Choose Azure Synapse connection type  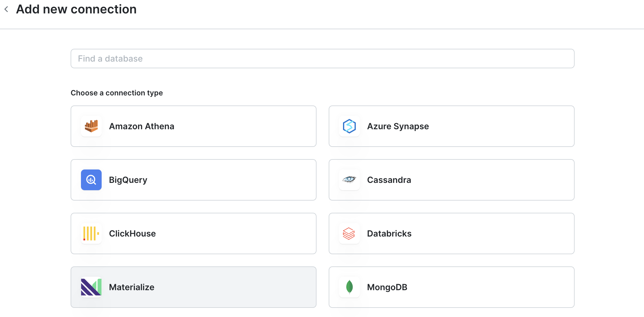point(398,126)
